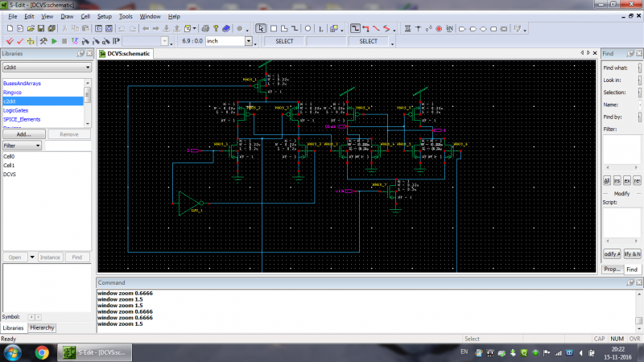Click the Save All stacked disks icon
Screen dimensions: 644x362
tap(52, 29)
